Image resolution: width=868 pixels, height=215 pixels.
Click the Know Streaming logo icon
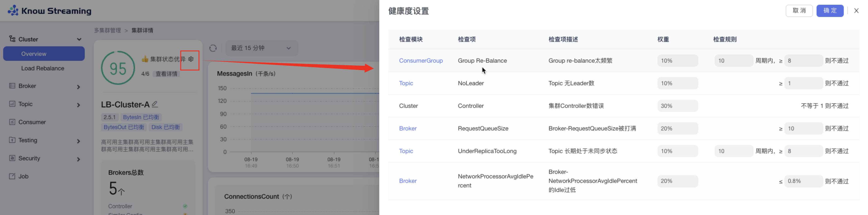coord(13,11)
